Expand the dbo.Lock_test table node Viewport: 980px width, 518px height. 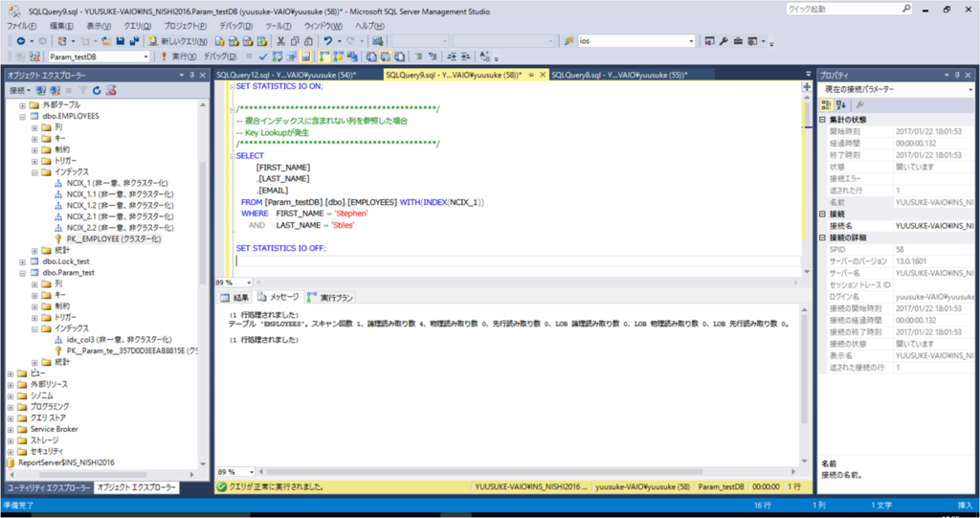[x=23, y=262]
